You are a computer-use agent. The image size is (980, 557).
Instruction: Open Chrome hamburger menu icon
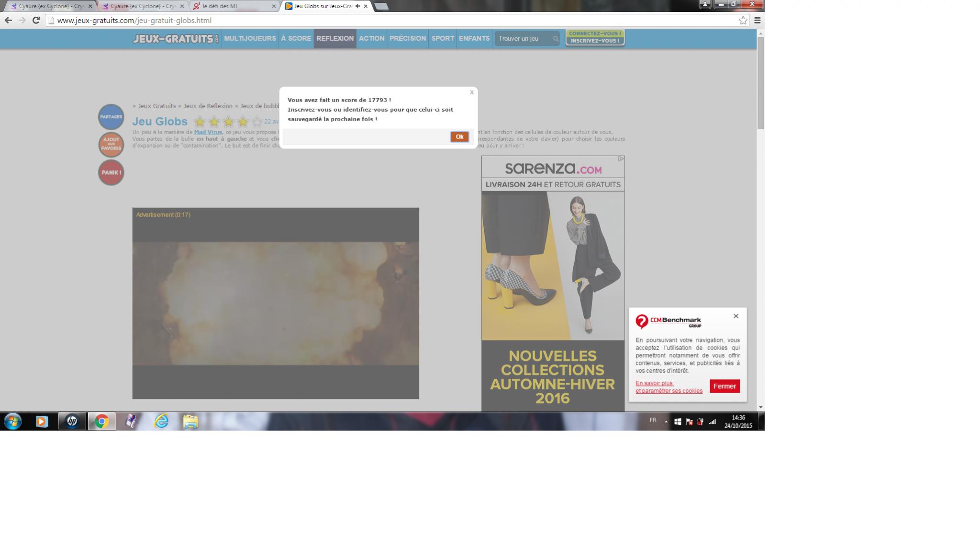pyautogui.click(x=757, y=20)
